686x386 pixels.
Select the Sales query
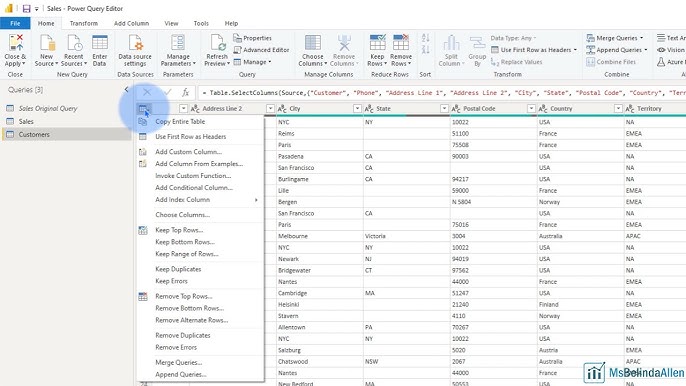point(26,121)
